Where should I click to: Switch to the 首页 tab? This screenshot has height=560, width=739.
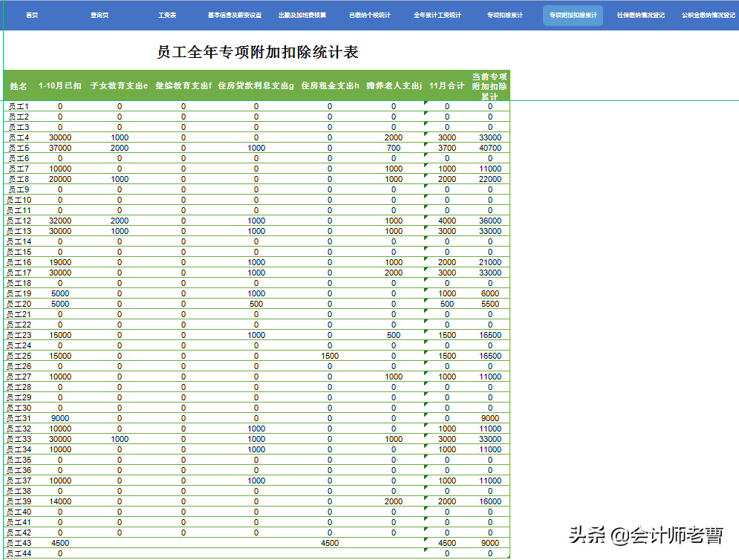[x=31, y=13]
